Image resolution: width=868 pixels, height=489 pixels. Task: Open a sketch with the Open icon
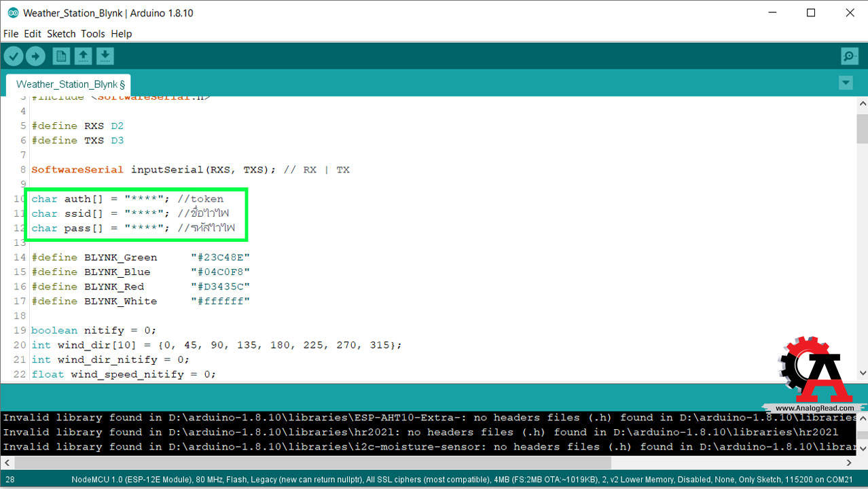click(x=83, y=56)
